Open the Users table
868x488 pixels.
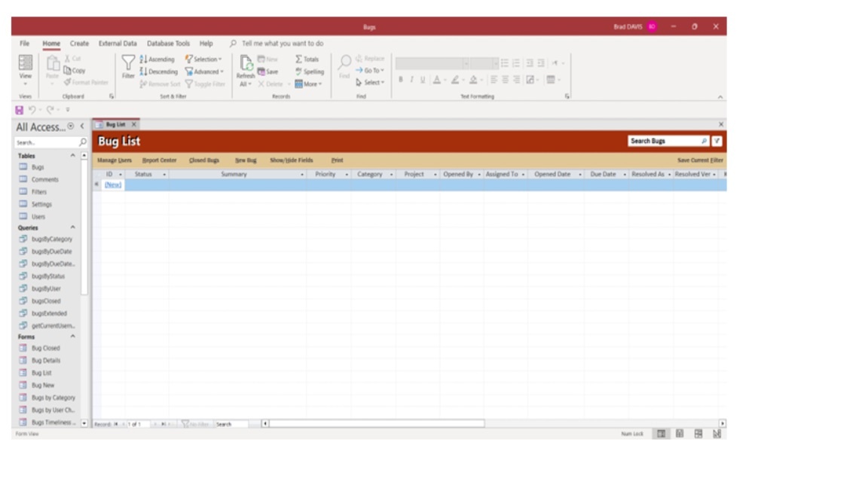pyautogui.click(x=38, y=217)
